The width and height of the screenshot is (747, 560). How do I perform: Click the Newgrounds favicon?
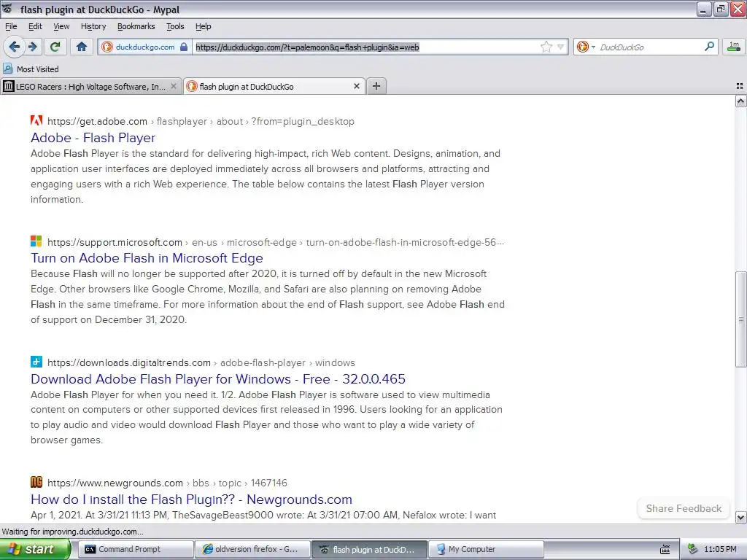point(36,482)
